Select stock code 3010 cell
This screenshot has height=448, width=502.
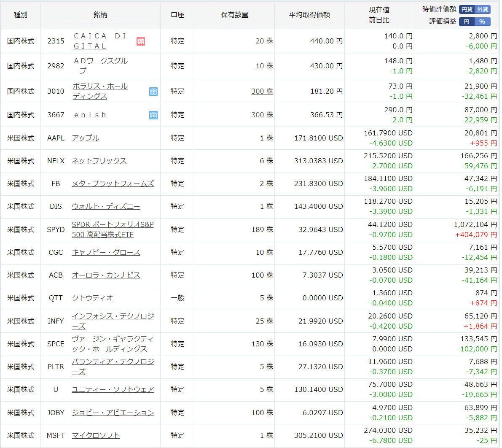(x=56, y=92)
